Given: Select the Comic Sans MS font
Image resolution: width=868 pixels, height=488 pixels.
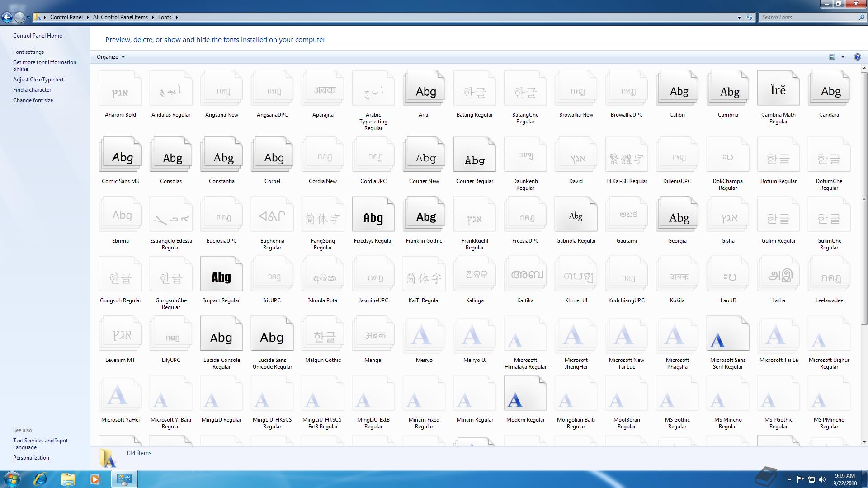Looking at the screenshot, I should (x=120, y=155).
